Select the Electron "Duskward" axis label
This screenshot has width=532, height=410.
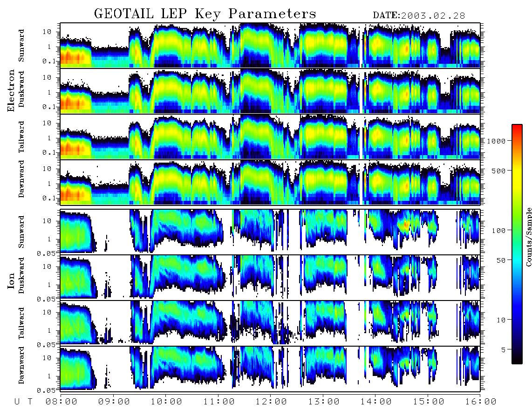click(21, 89)
